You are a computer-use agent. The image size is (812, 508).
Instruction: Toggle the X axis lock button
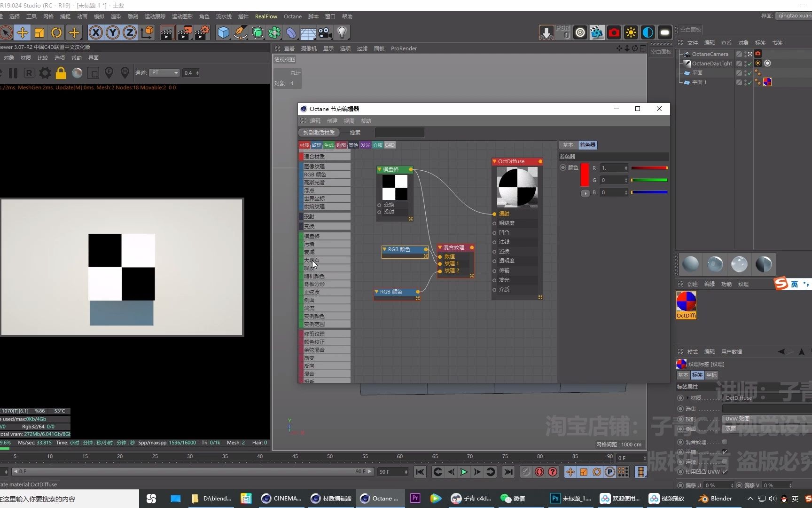pyautogui.click(x=95, y=32)
